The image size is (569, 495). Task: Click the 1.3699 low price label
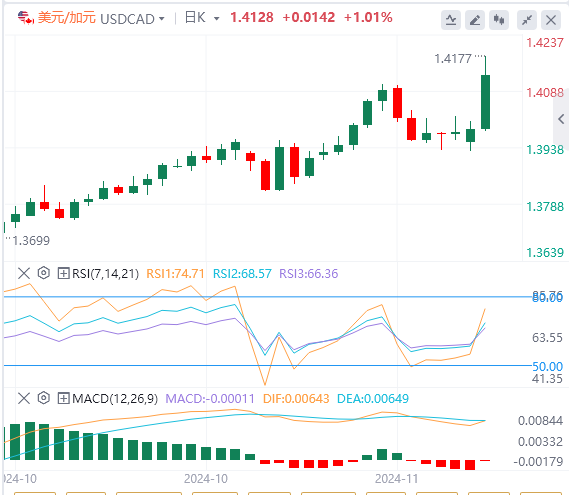(x=31, y=241)
